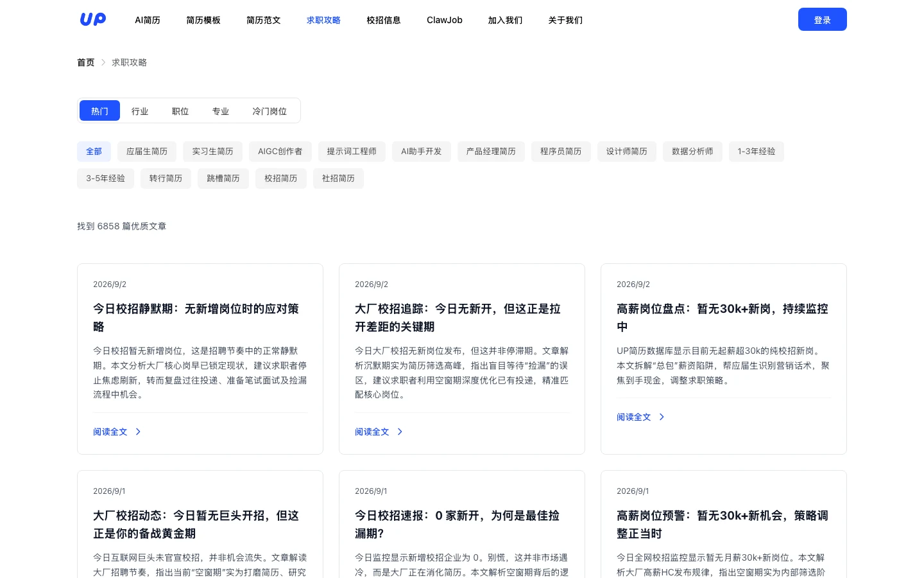924x578 pixels.
Task: Click the 登录 button
Action: point(823,19)
